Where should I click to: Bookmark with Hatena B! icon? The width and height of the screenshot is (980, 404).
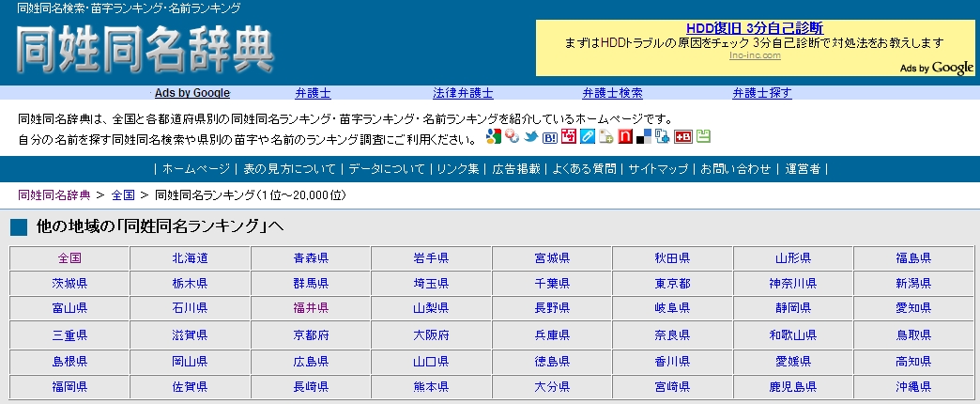coord(550,137)
